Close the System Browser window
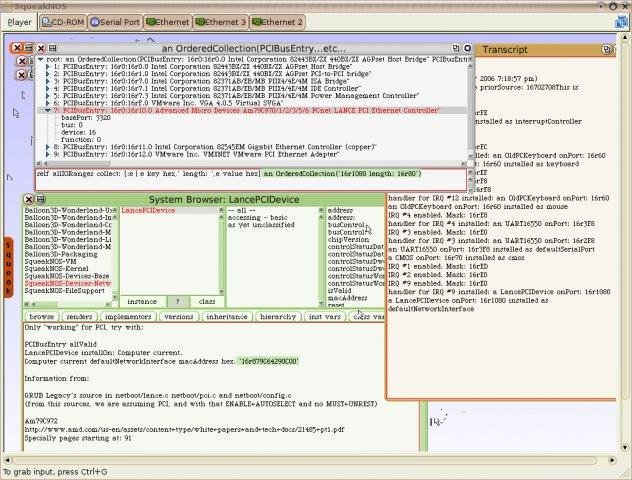 point(29,199)
